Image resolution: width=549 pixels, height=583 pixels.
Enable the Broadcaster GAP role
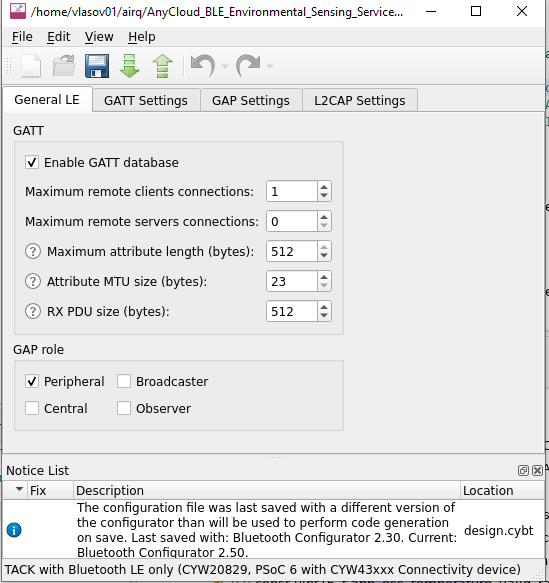124,381
